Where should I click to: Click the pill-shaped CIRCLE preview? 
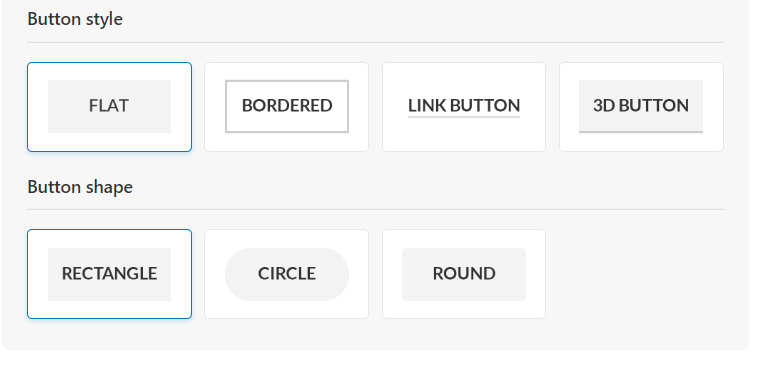tap(287, 274)
